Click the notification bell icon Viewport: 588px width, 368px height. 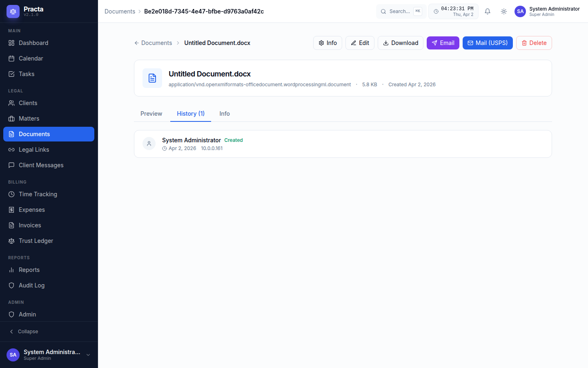tap(488, 11)
